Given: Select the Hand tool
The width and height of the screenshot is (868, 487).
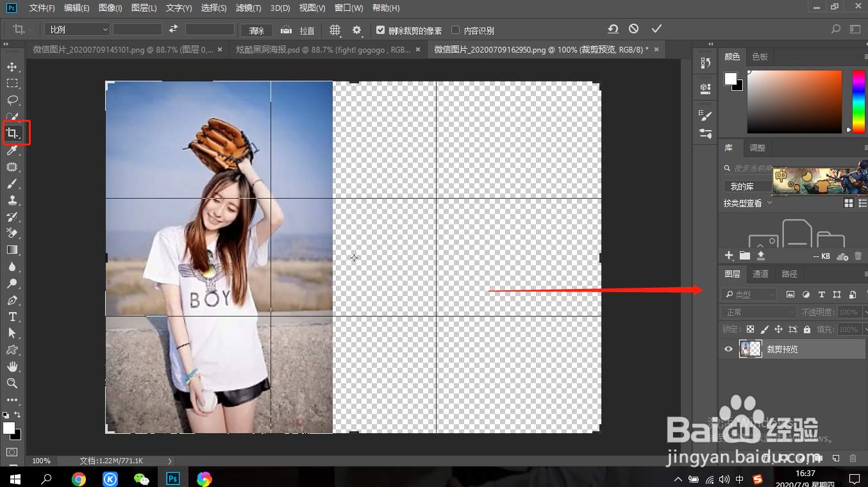Looking at the screenshot, I should point(12,367).
